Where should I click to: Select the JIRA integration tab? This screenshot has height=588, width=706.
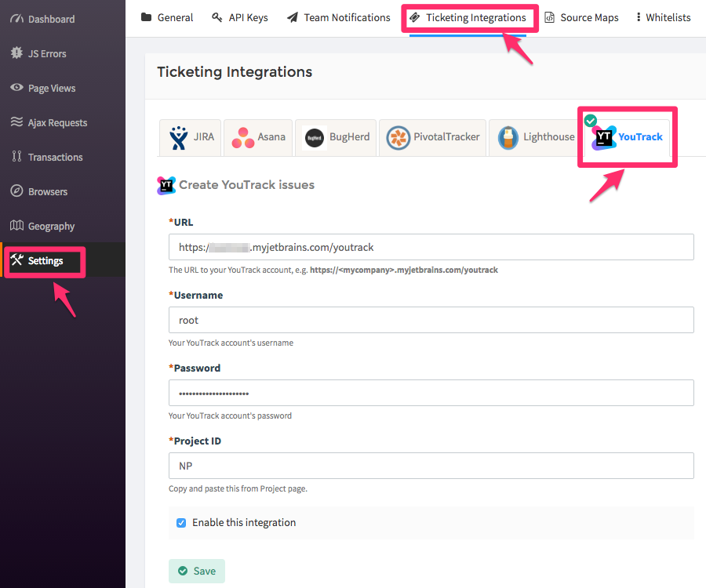pyautogui.click(x=191, y=138)
